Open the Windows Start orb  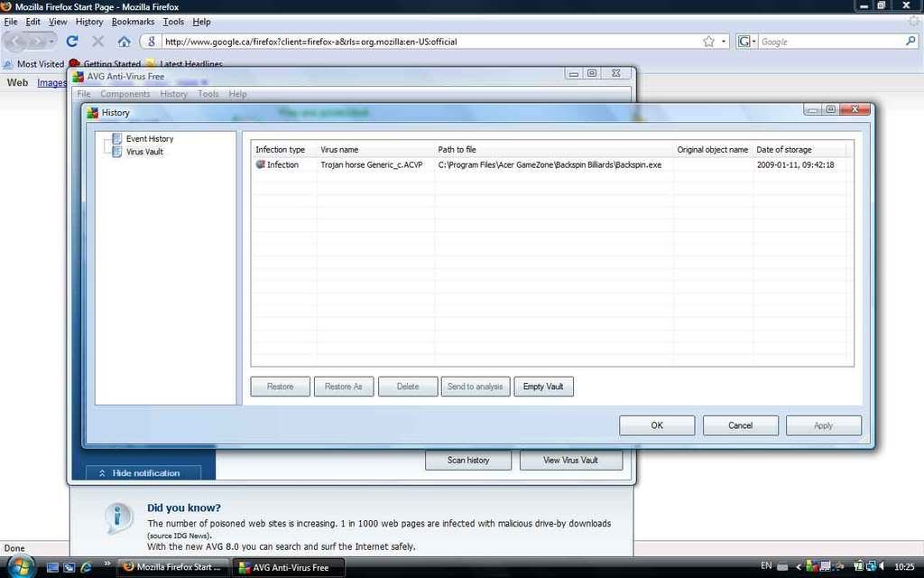[20, 567]
